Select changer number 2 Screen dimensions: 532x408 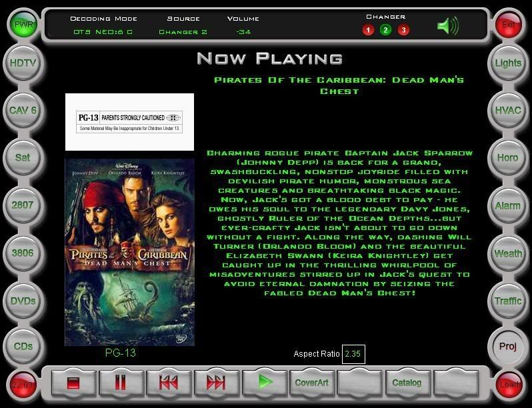click(385, 30)
